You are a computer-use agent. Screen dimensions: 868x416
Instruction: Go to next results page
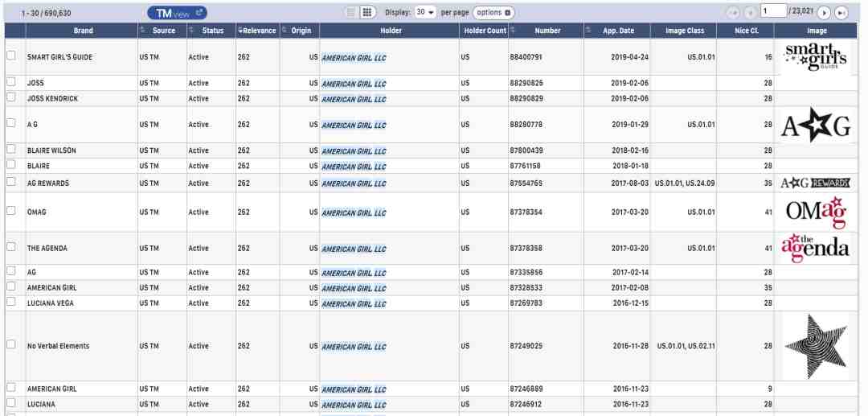825,13
